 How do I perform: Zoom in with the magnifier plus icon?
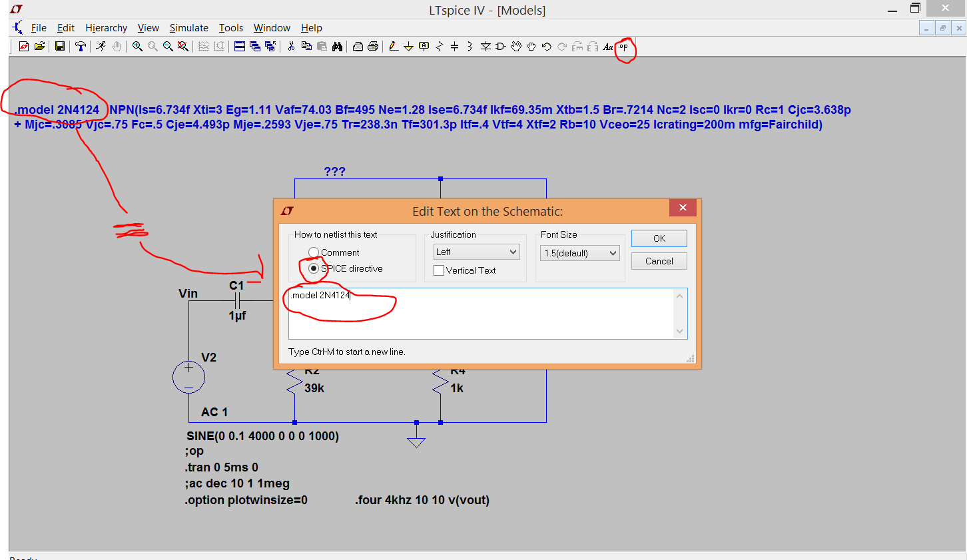(137, 47)
